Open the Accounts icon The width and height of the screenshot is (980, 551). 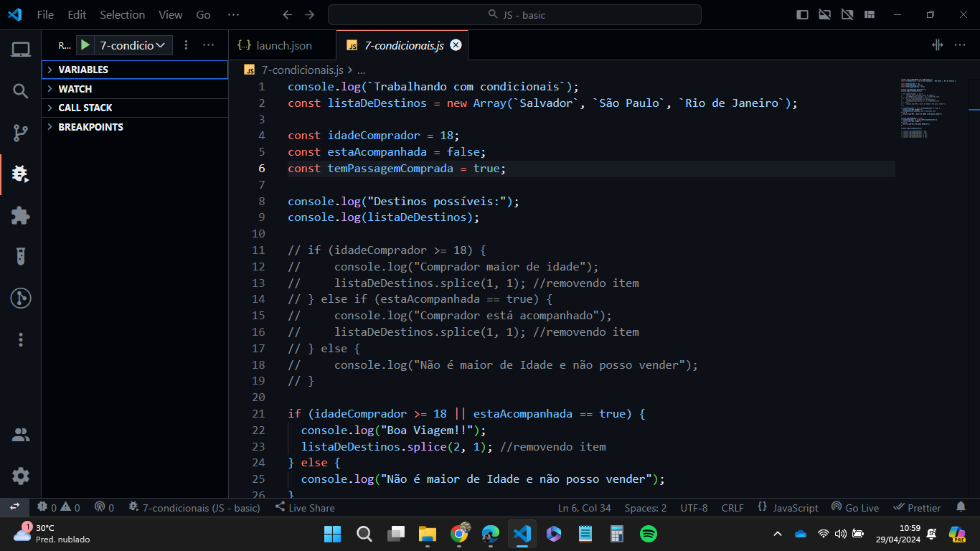coord(21,435)
